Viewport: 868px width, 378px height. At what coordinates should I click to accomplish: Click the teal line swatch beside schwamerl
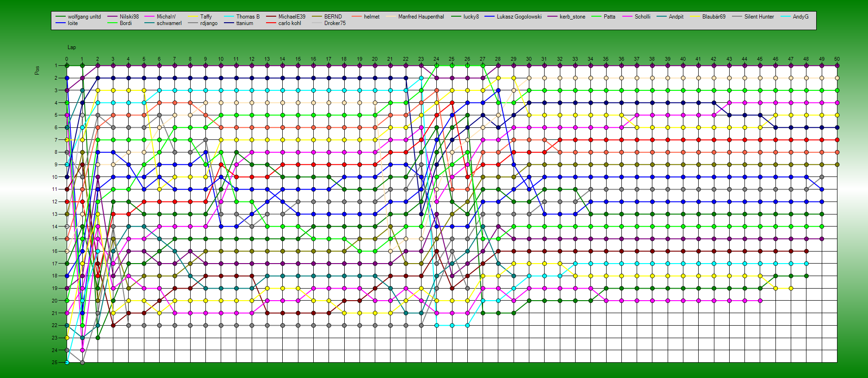[x=149, y=23]
